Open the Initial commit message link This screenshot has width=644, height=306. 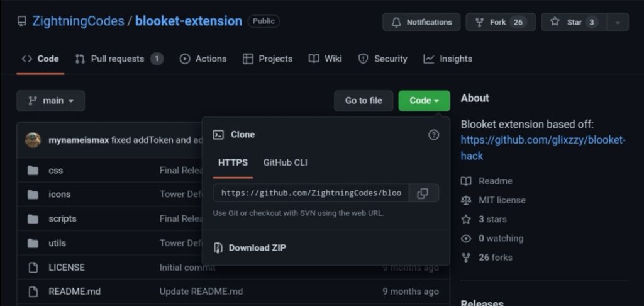pyautogui.click(x=187, y=268)
